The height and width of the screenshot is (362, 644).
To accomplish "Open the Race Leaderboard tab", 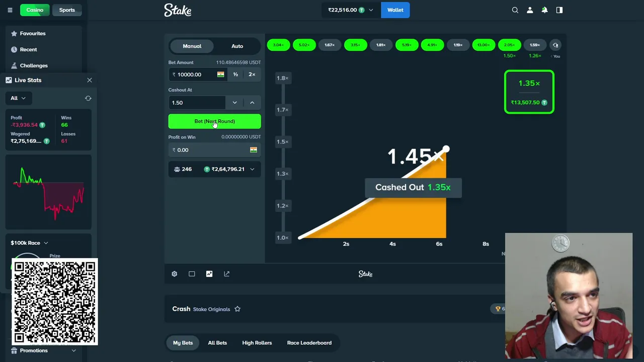I will [x=309, y=343].
